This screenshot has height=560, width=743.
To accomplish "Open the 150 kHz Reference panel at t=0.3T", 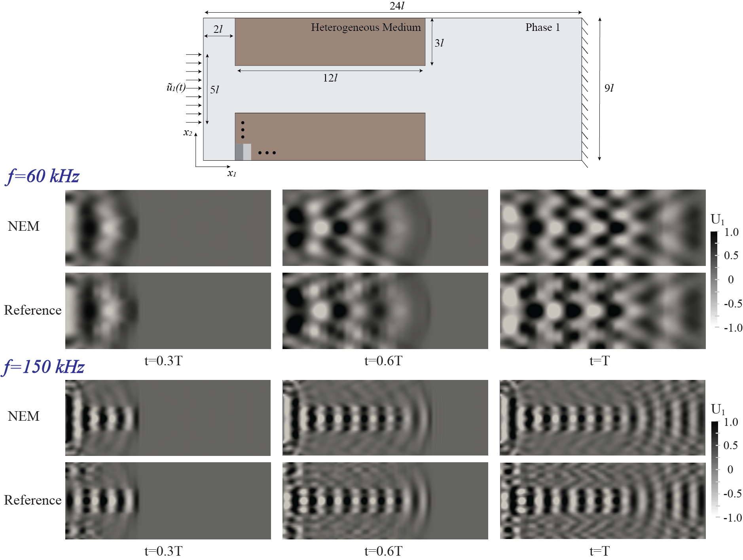I will pyautogui.click(x=168, y=501).
